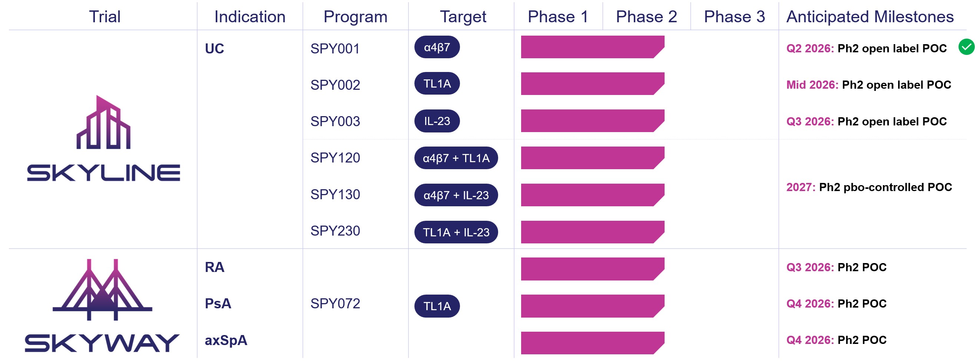This screenshot has height=361, width=980.
Task: Open the SPY072 program label
Action: coord(335,303)
